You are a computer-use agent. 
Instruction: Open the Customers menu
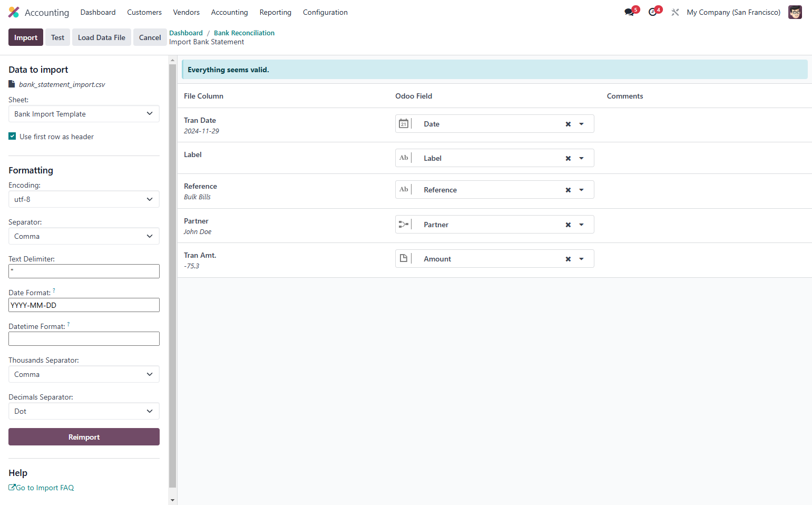coord(144,12)
